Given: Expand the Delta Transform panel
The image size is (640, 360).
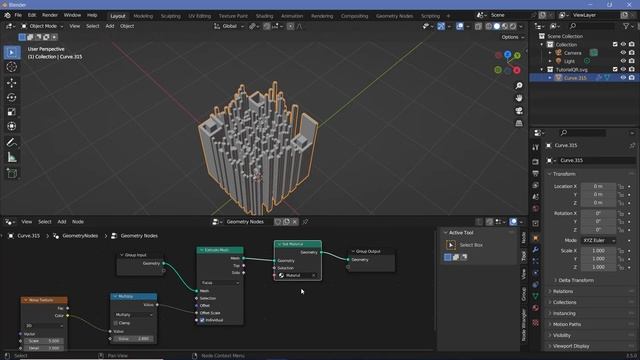Looking at the screenshot, I should (576, 280).
